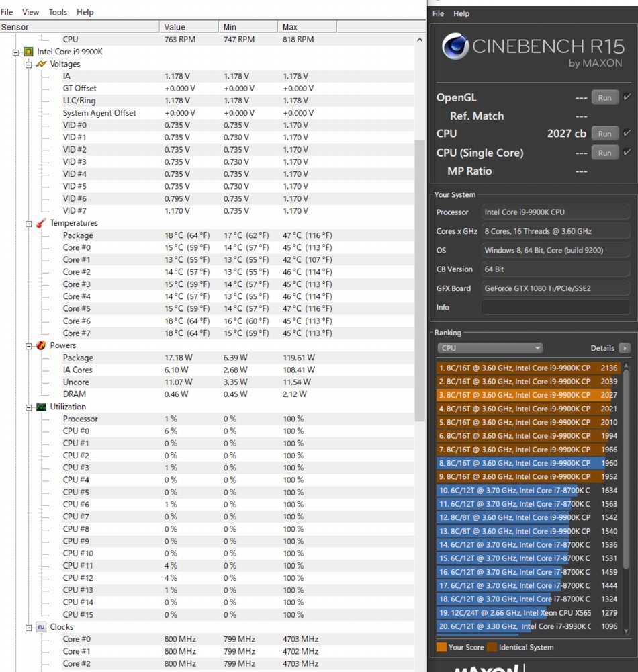Click the ranking list scroll down arrow
The image size is (638, 672).
(x=626, y=630)
